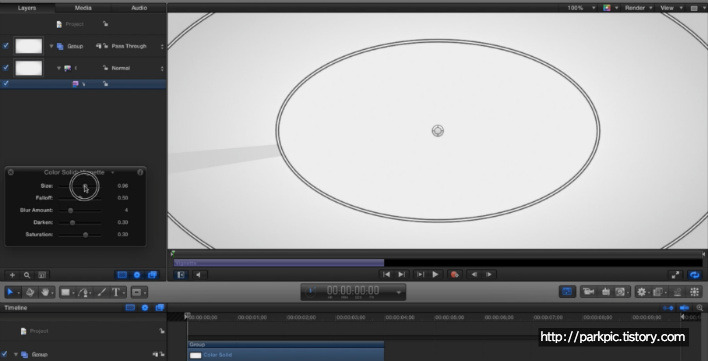Open the timing display dropdown arrow

click(399, 292)
